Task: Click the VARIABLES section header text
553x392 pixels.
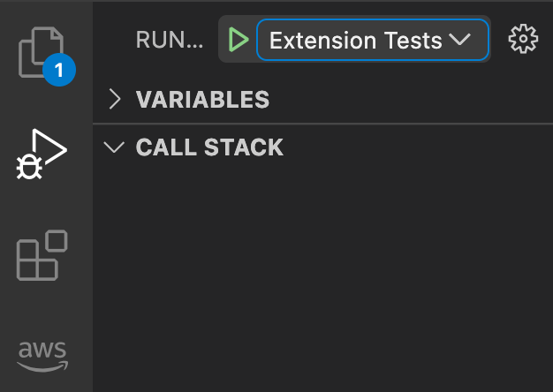Action: click(202, 100)
